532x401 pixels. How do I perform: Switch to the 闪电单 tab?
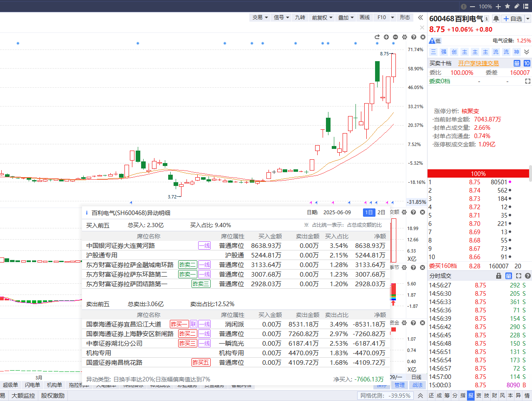[32, 385]
